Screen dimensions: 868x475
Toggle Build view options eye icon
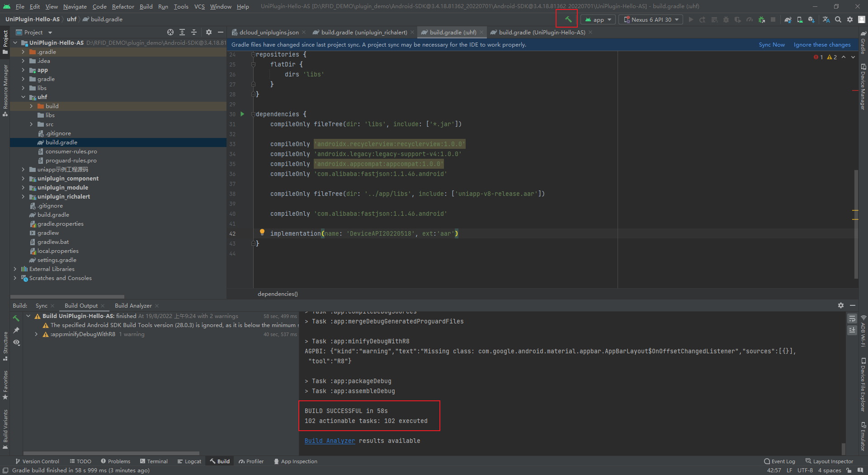coord(16,342)
